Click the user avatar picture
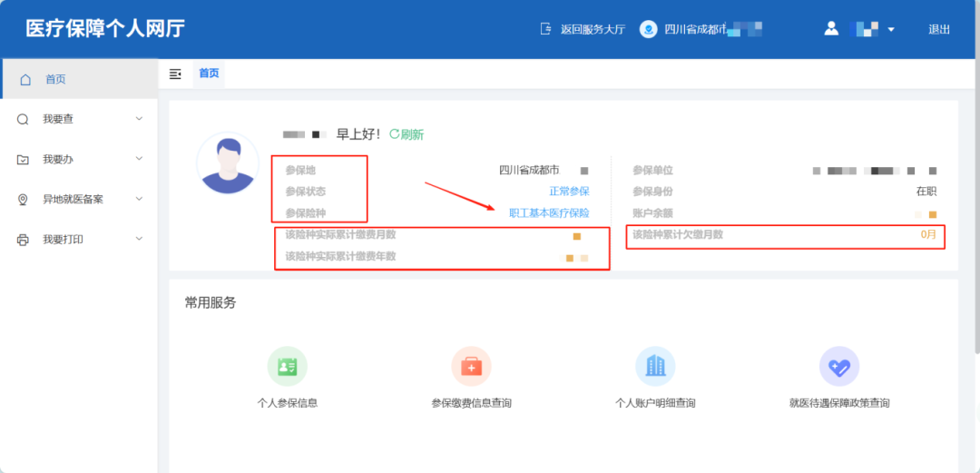Viewport: 980px width, 473px height. [228, 164]
